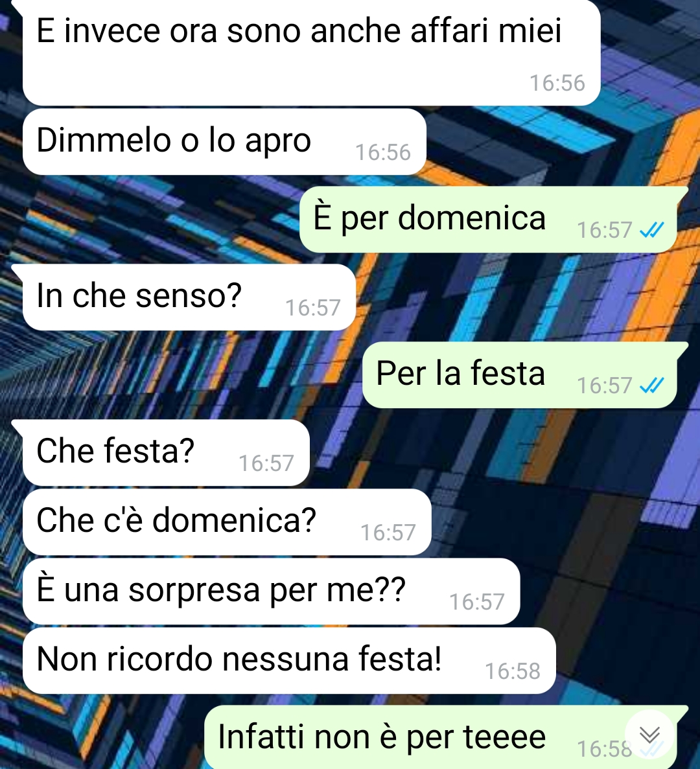Viewport: 700px width, 769px height.
Task: Tap the 16:56 timestamp on the top message
Action: 557,83
